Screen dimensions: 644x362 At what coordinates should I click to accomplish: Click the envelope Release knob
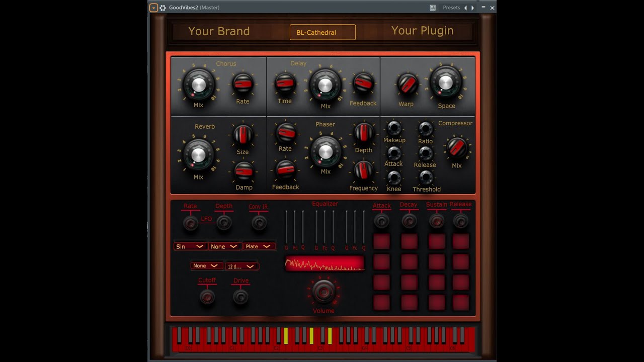click(460, 221)
